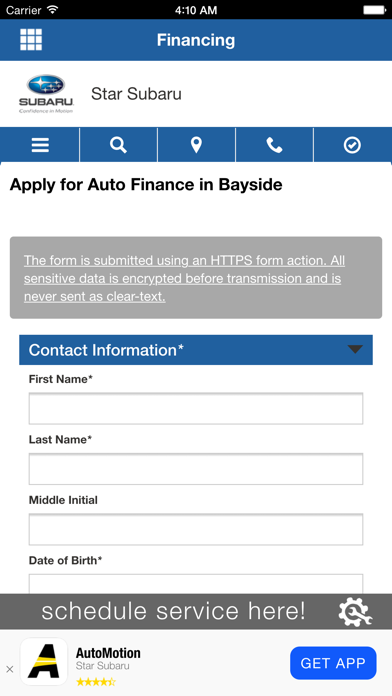Image resolution: width=392 pixels, height=696 pixels.
Task: Open search with the magnifier icon
Action: (x=118, y=145)
